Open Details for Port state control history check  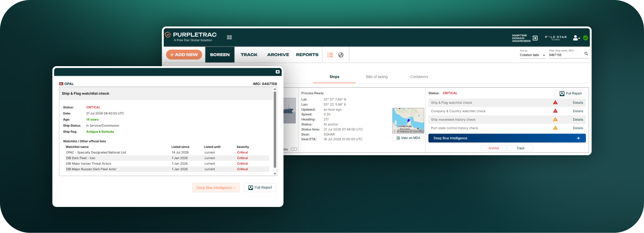pos(578,128)
